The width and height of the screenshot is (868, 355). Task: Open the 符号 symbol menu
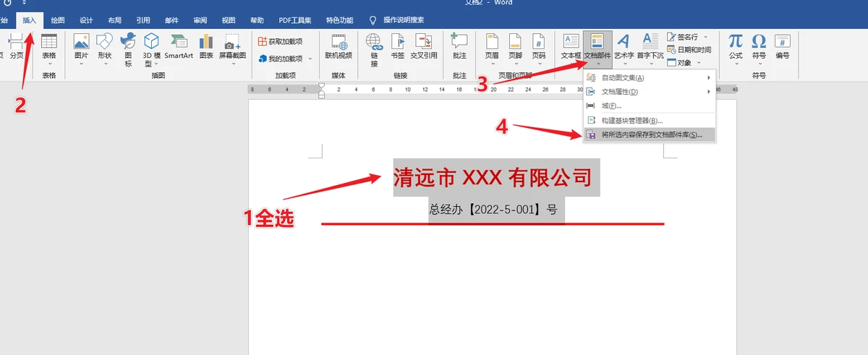pyautogui.click(x=759, y=49)
